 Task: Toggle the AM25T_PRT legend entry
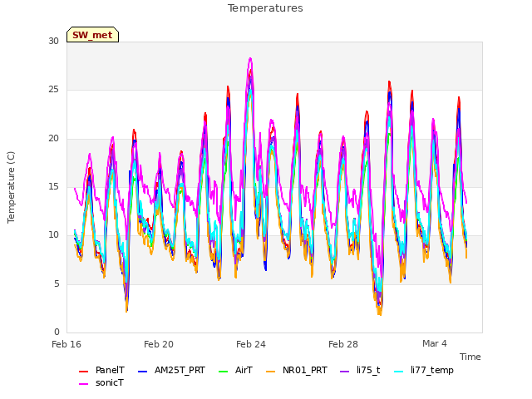(x=172, y=370)
